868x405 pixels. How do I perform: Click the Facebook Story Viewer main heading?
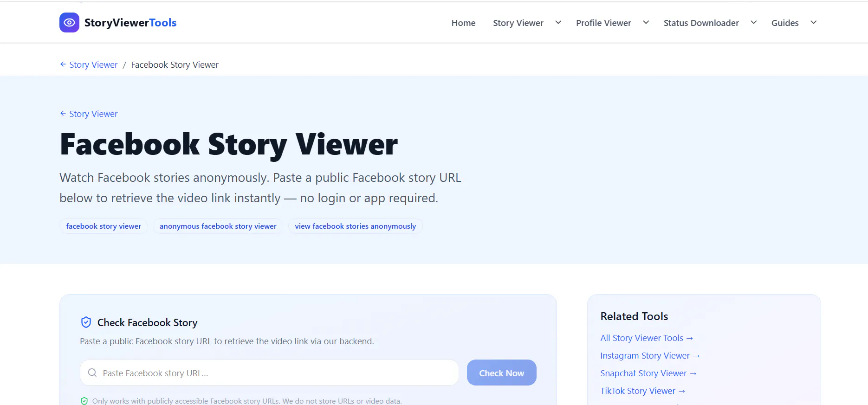coord(229,145)
